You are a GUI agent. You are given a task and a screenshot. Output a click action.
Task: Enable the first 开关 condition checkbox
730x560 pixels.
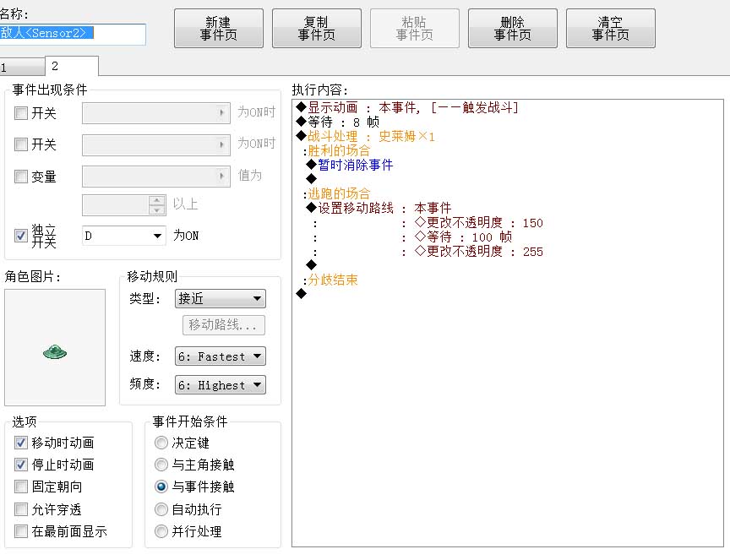21,113
